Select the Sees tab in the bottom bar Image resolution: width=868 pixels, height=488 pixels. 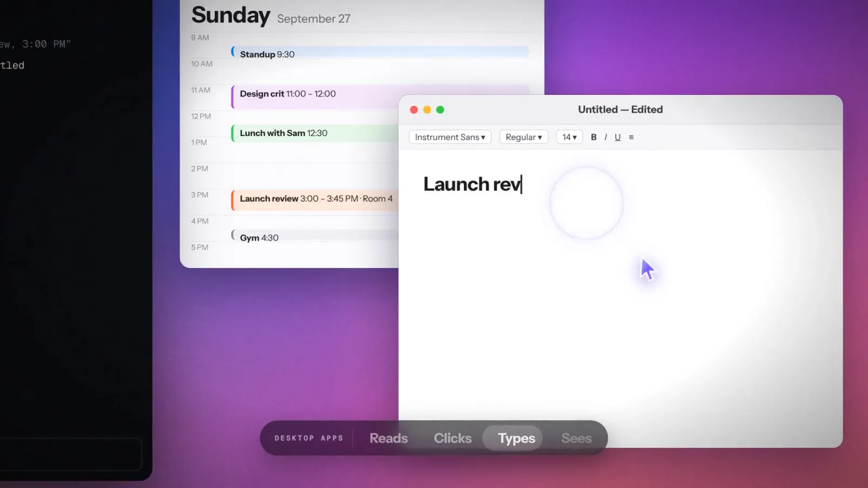pos(576,438)
